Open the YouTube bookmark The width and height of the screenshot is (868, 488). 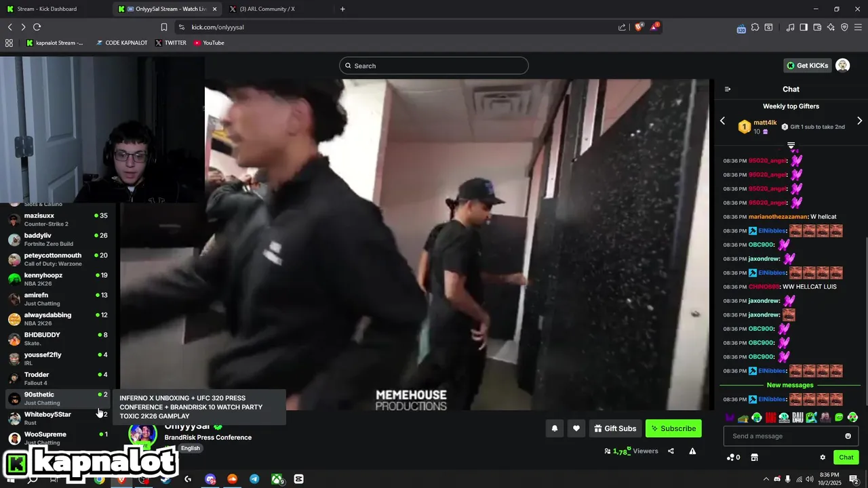pyautogui.click(x=209, y=43)
